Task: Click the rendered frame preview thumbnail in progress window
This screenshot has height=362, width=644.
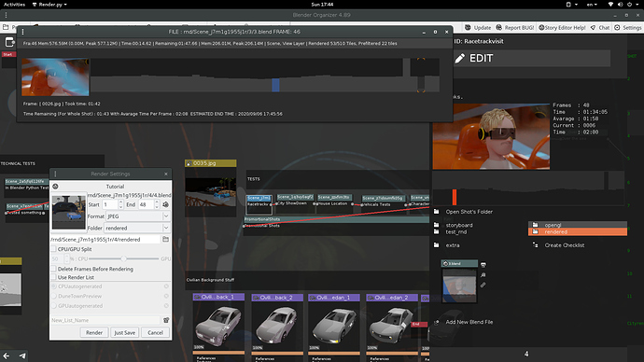Action: click(55, 77)
